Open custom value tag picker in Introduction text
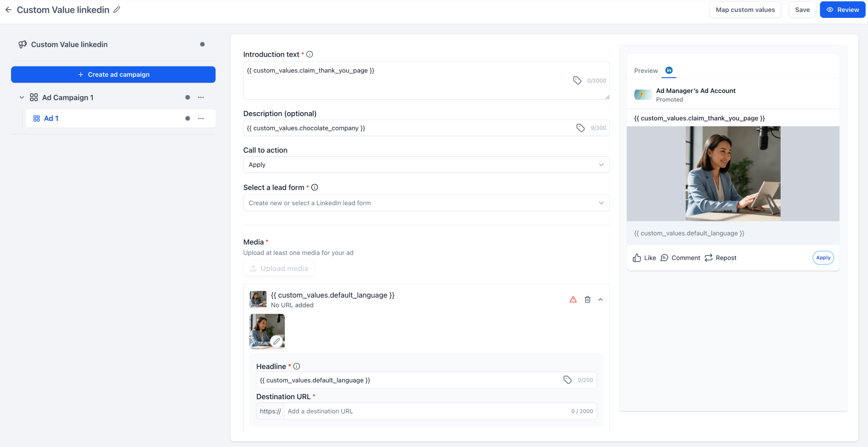 [577, 81]
